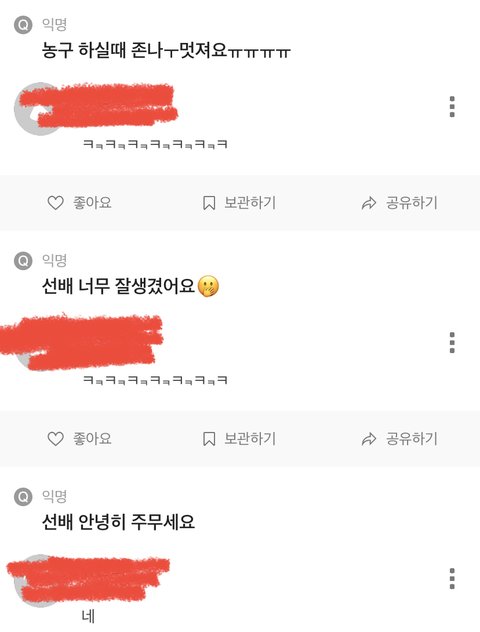Open the three-dot menu for the second answer
Image resolution: width=480 pixels, height=632 pixels.
tap(452, 343)
